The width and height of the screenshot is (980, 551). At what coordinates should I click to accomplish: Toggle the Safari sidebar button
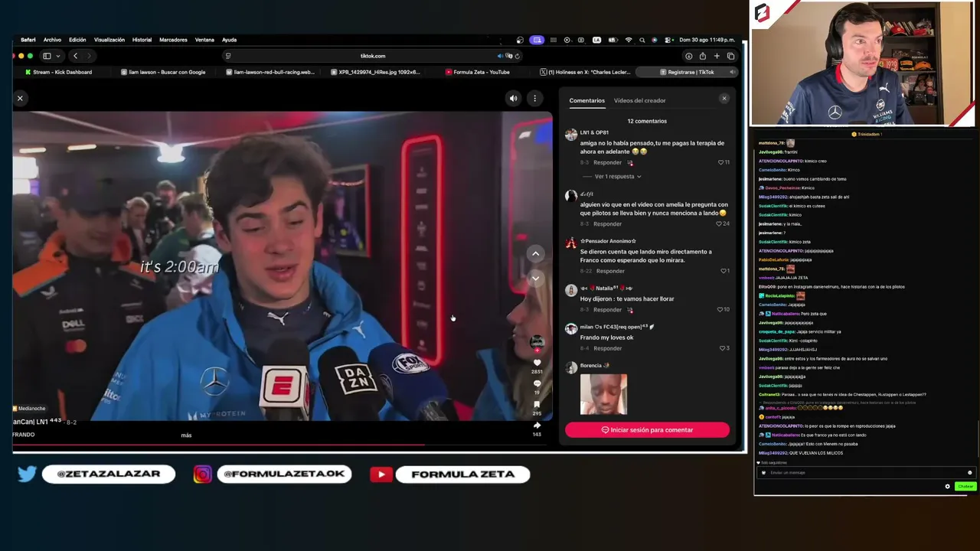(x=47, y=56)
